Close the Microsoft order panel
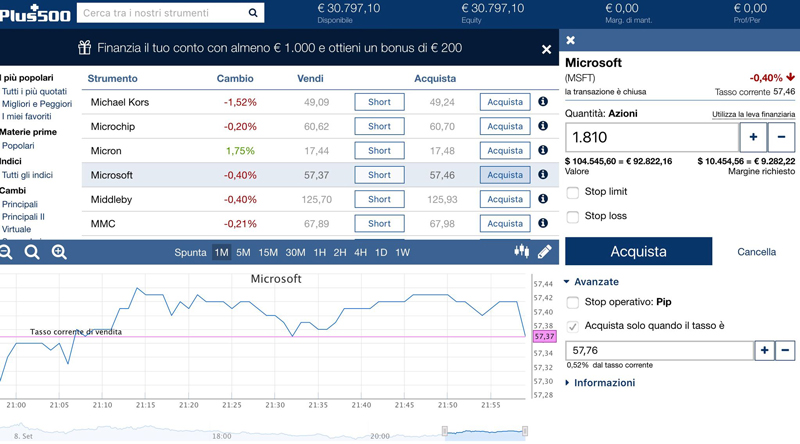The width and height of the screenshot is (800, 444). 571,40
